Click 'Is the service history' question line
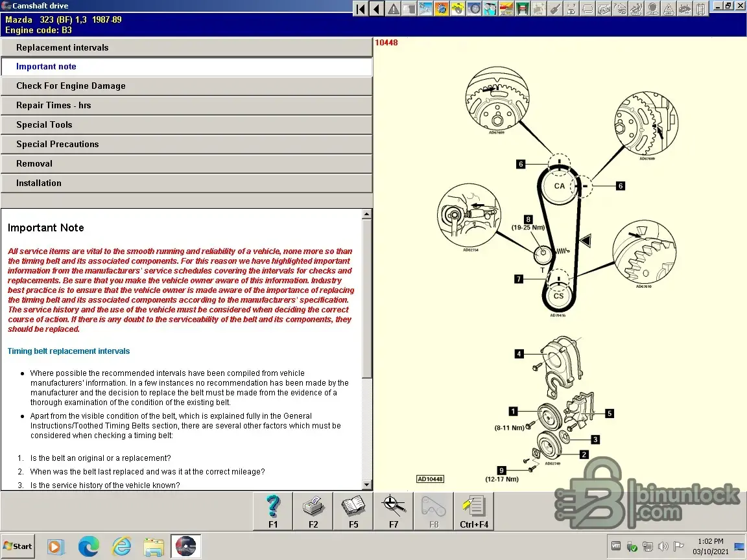Viewport: 747px width, 560px height. (105, 485)
